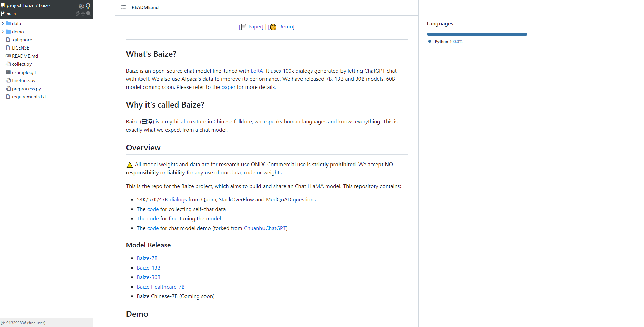Screen dimensions: 644x327
Task: Click the folder icon beside demo
Action: click(x=8, y=32)
